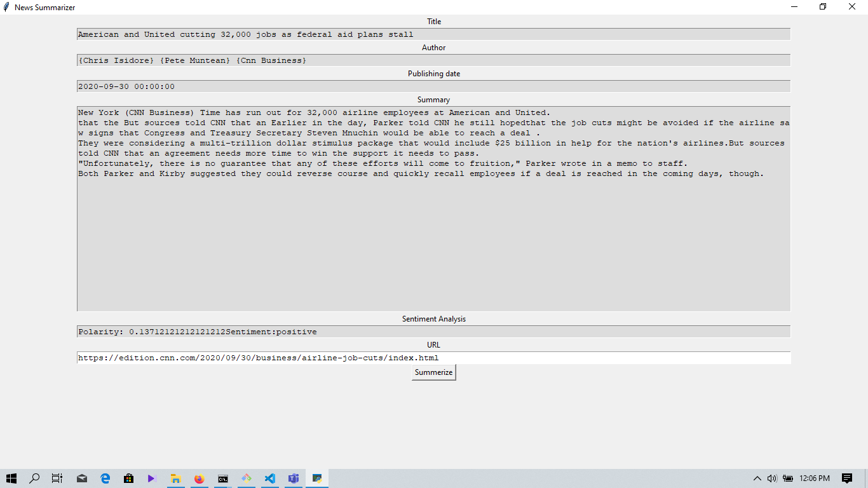Click inside the Summary text area

pyautogui.click(x=433, y=208)
